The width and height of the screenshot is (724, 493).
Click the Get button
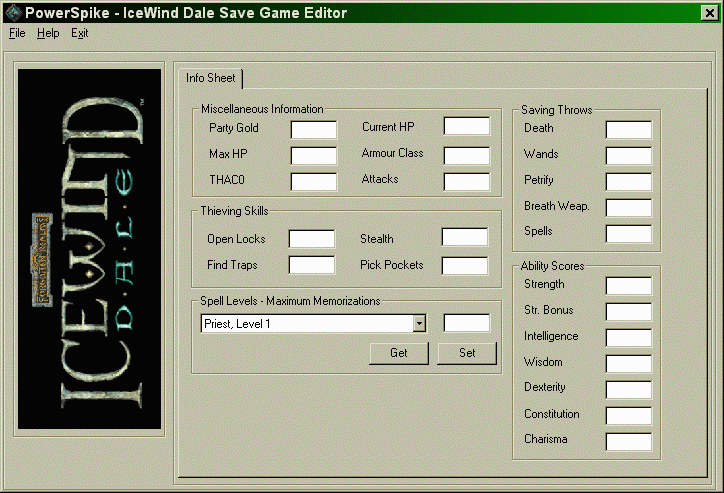click(399, 353)
